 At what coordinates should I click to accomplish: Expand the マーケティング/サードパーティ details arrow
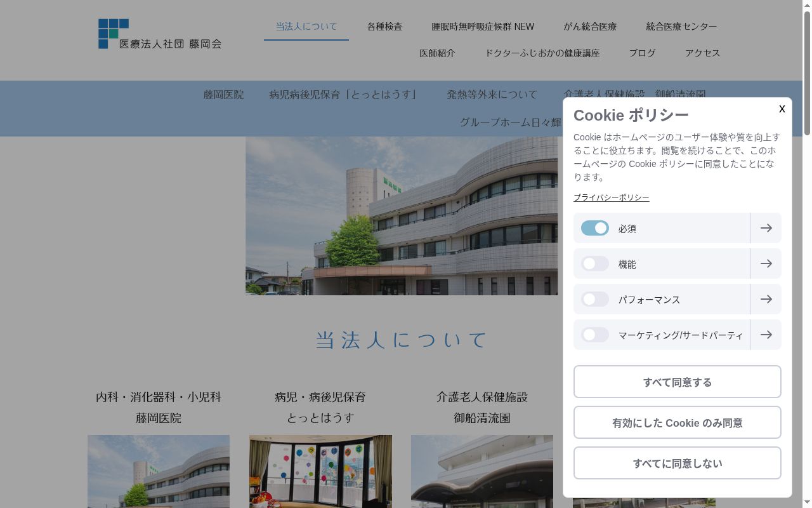pos(766,335)
